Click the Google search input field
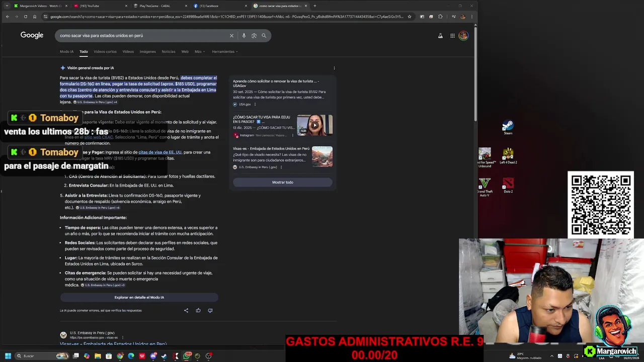 pyautogui.click(x=143, y=36)
